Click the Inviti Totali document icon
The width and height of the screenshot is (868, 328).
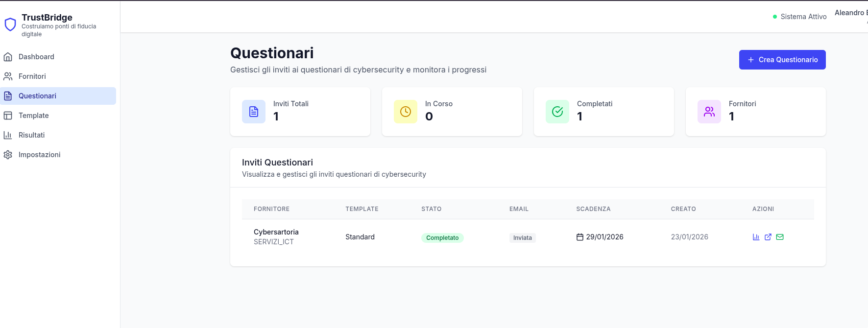pyautogui.click(x=254, y=112)
